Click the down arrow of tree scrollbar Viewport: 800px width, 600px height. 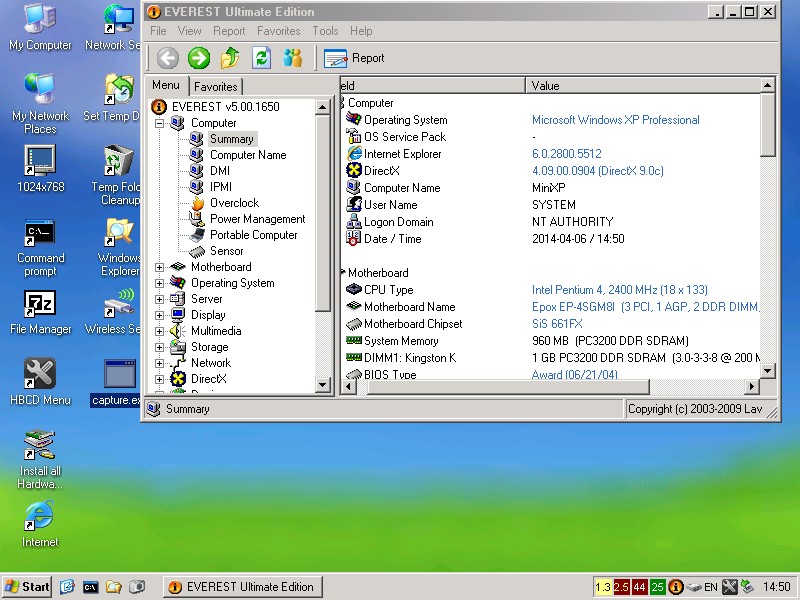[322, 385]
